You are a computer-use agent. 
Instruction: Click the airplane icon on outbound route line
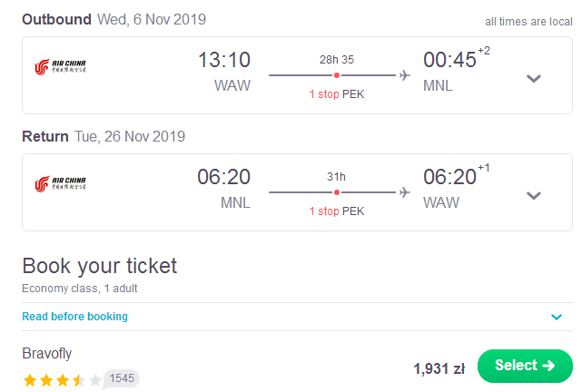405,75
